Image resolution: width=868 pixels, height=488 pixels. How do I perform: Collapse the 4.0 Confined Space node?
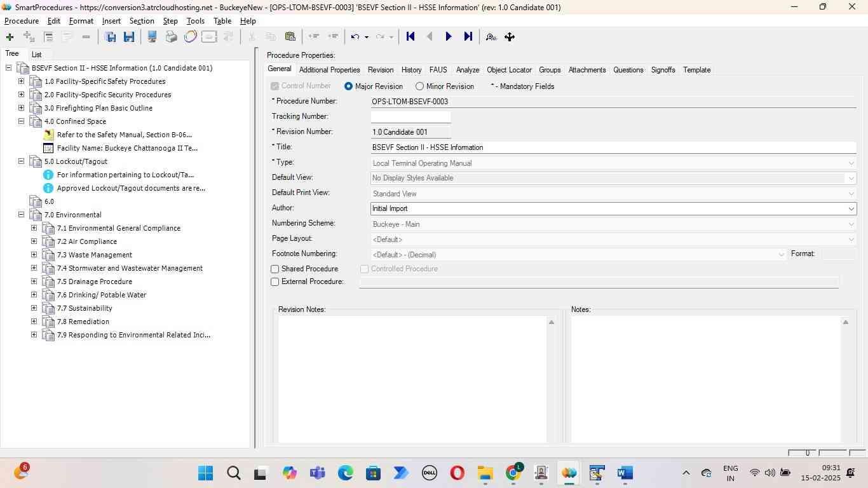pos(22,121)
